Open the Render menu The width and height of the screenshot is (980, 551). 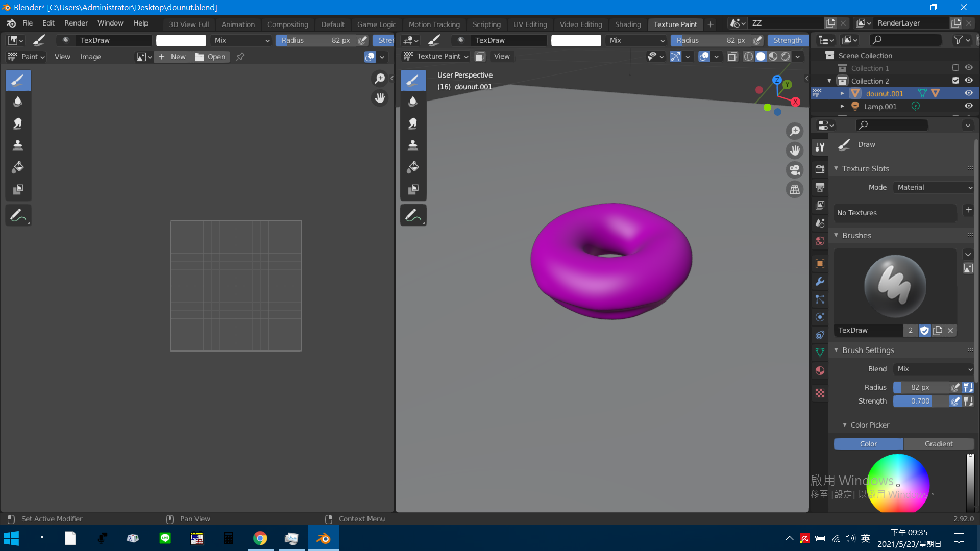coord(76,23)
